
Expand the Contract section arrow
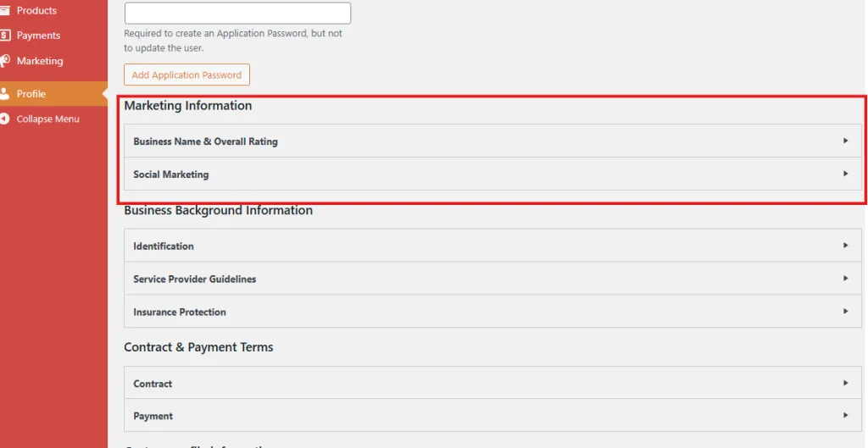coord(845,384)
